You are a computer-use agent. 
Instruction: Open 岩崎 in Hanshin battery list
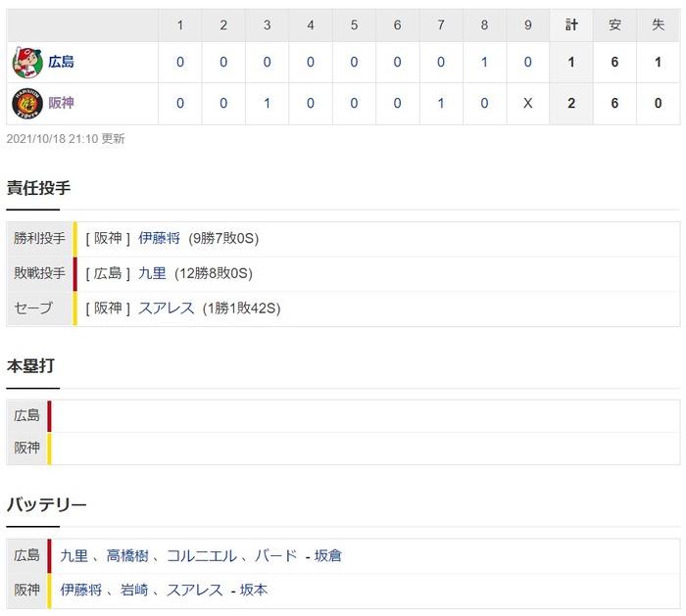[134, 591]
